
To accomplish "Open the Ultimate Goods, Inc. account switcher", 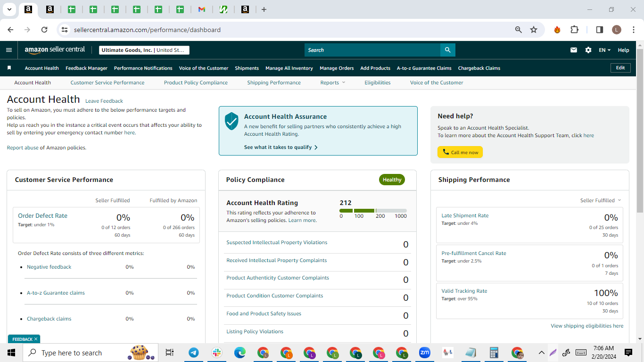I will point(144,50).
